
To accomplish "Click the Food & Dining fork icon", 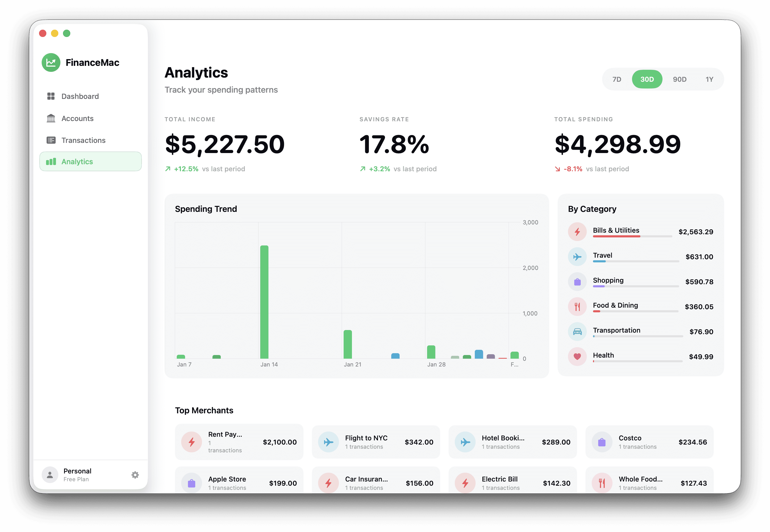I will [x=577, y=307].
